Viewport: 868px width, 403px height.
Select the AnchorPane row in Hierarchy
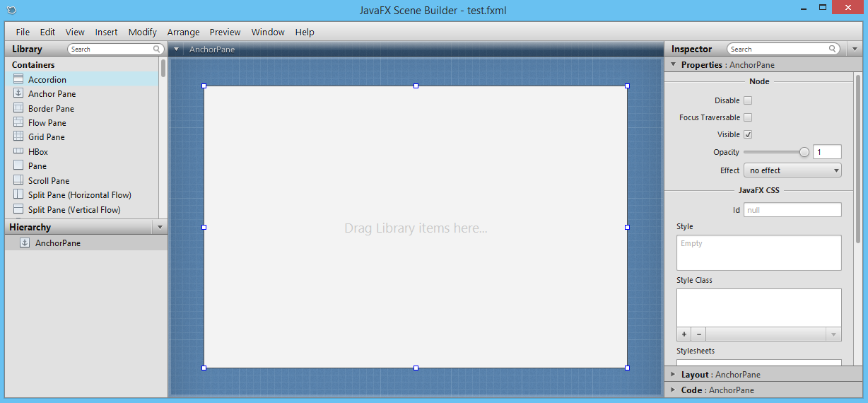point(86,243)
